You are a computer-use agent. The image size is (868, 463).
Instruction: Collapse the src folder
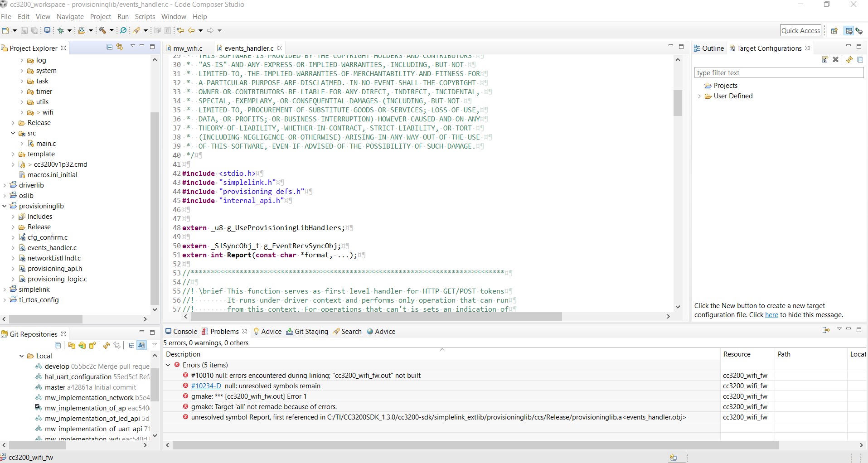pos(13,133)
